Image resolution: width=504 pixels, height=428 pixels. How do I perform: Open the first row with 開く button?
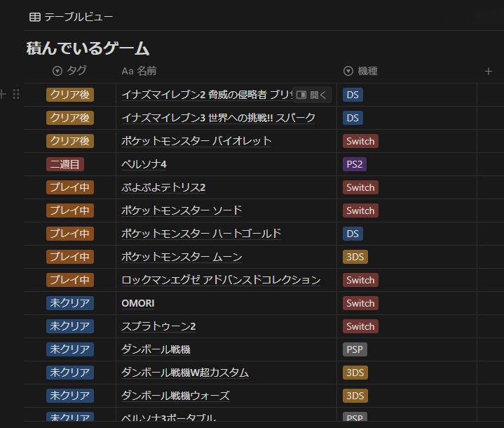click(311, 95)
